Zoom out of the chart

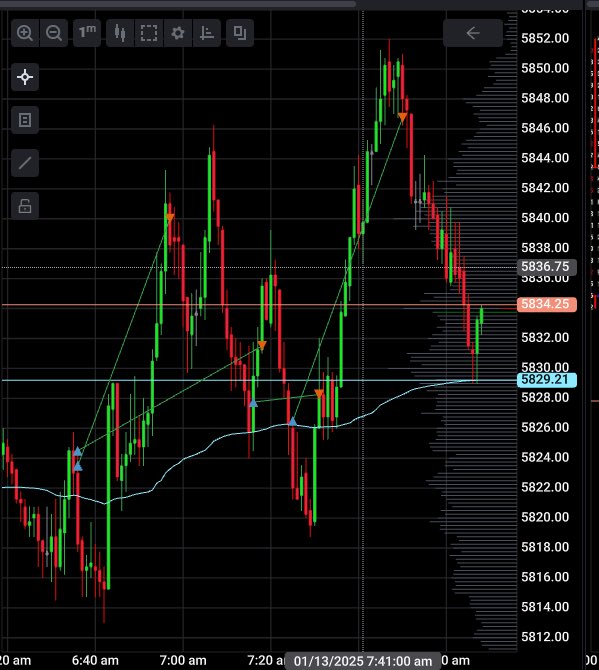[x=54, y=33]
